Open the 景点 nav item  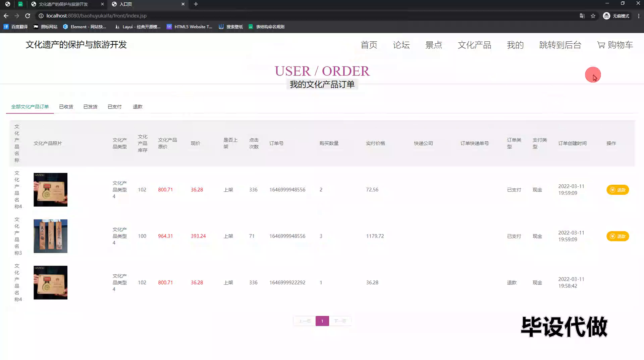click(x=434, y=45)
